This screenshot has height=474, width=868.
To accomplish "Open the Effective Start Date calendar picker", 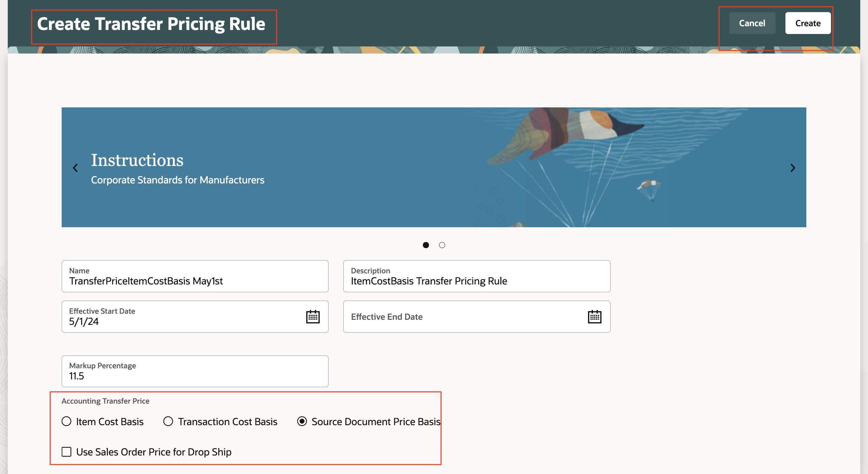I will pyautogui.click(x=312, y=317).
